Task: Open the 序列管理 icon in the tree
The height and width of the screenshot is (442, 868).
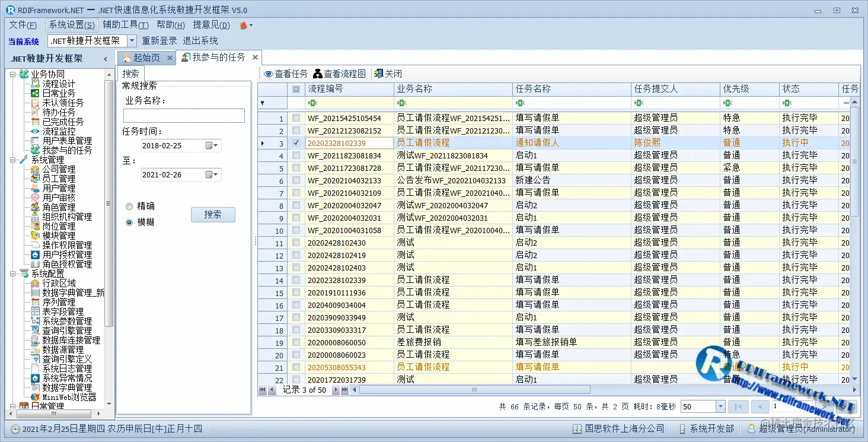Action: click(x=36, y=302)
